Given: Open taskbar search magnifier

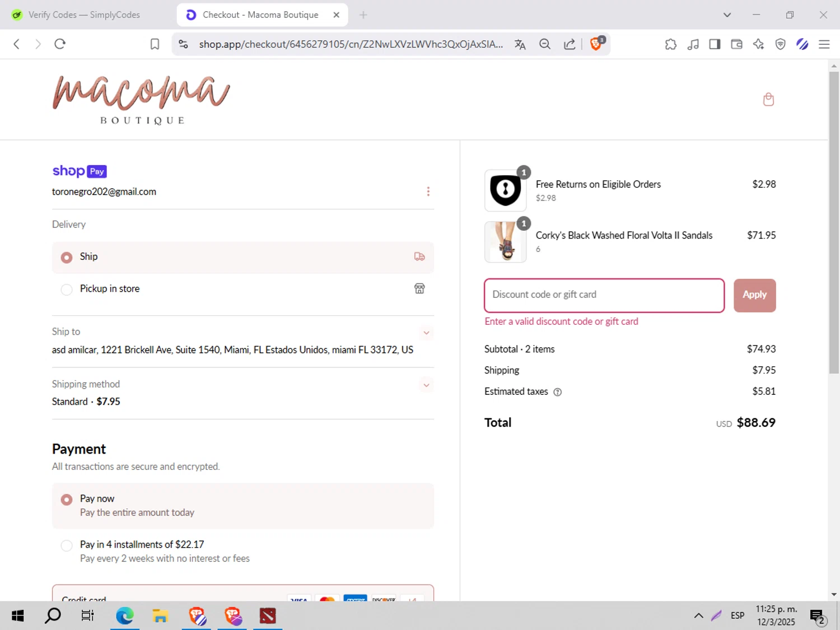Looking at the screenshot, I should tap(53, 616).
